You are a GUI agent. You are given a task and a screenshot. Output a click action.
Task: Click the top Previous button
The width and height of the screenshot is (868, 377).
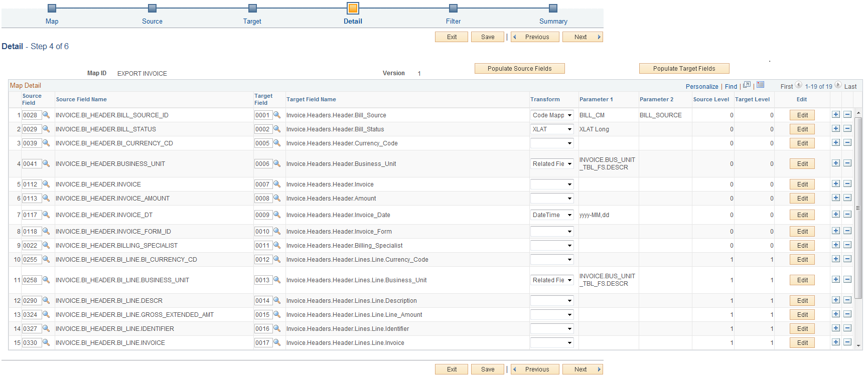(x=535, y=37)
